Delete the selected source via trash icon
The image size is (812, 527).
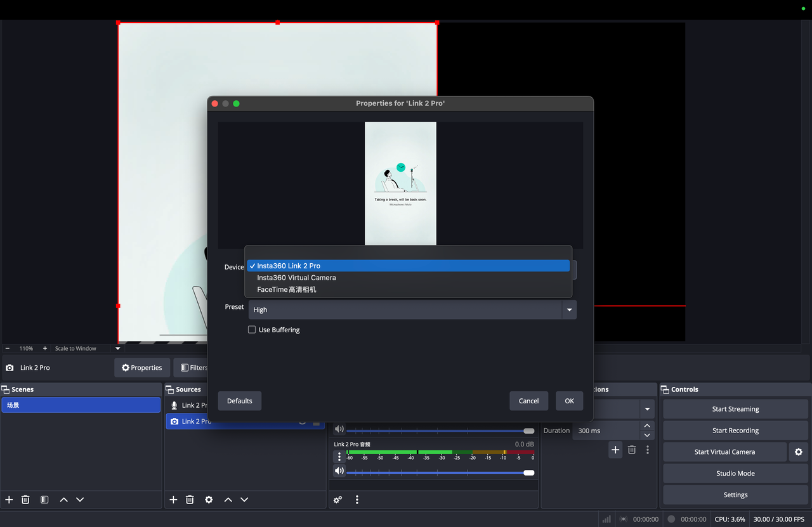(190, 500)
